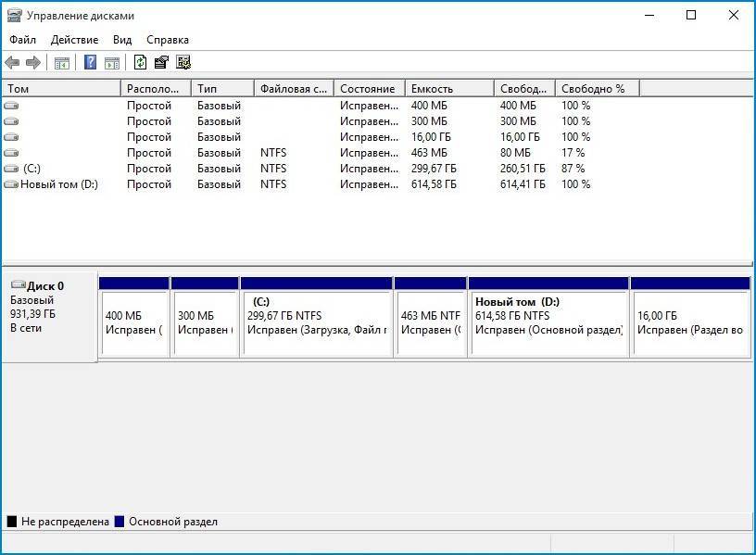Open the Вид menu

(x=122, y=40)
